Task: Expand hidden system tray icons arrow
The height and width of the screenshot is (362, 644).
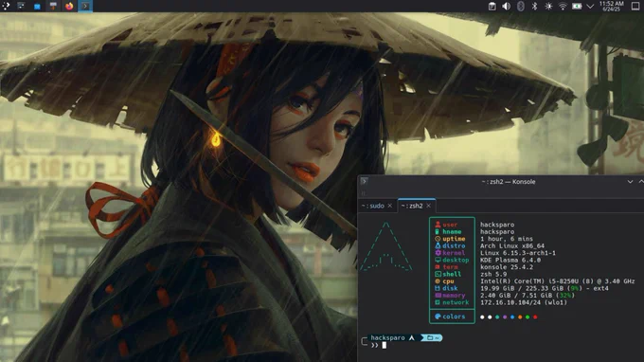Action: pyautogui.click(x=590, y=7)
